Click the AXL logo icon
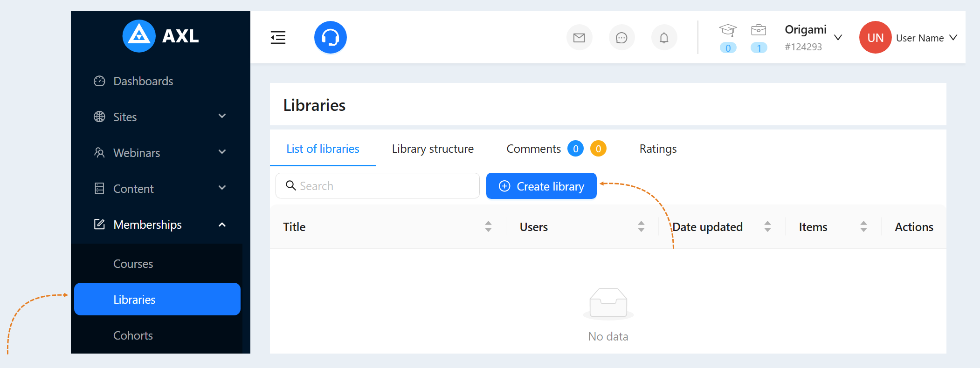 (x=139, y=36)
